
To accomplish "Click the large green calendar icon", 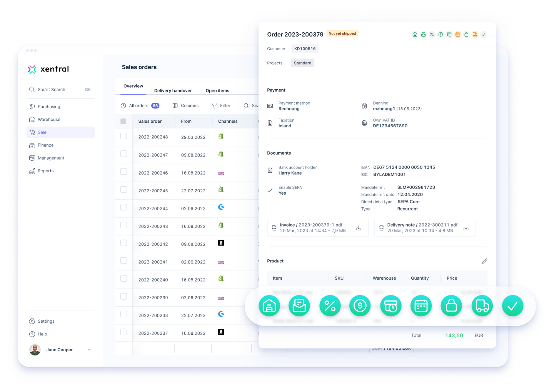I will [421, 306].
